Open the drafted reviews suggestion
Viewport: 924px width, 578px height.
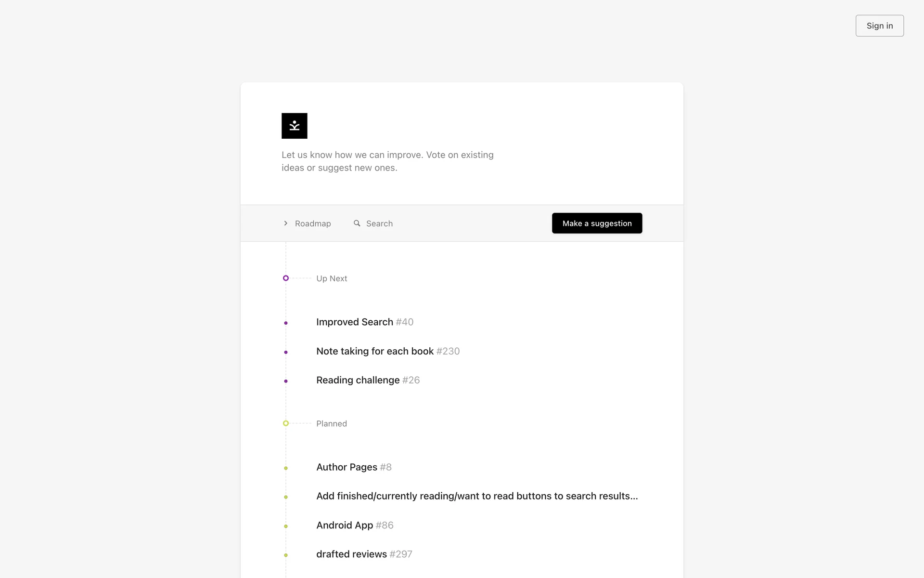point(351,554)
